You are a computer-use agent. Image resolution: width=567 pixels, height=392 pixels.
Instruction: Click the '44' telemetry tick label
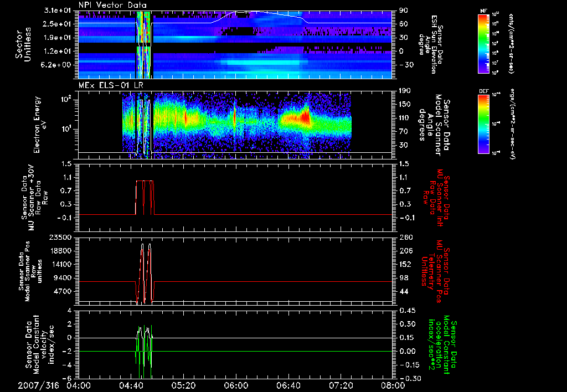[x=403, y=291]
